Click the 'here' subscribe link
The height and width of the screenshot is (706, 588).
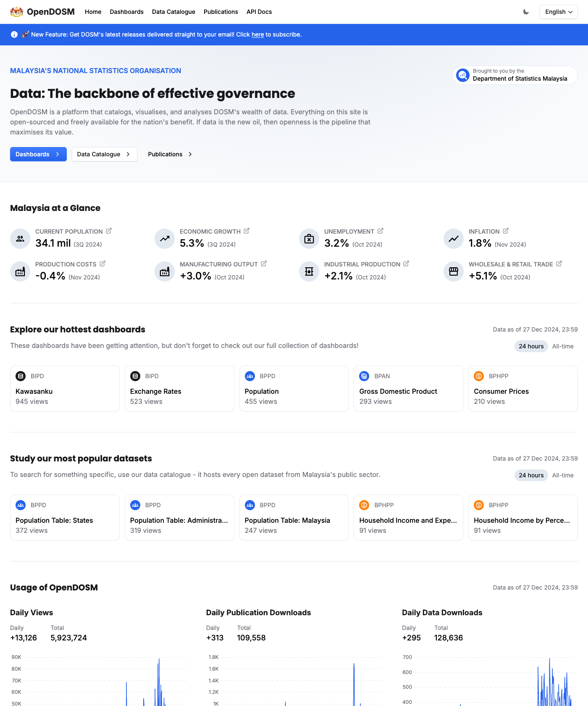257,34
